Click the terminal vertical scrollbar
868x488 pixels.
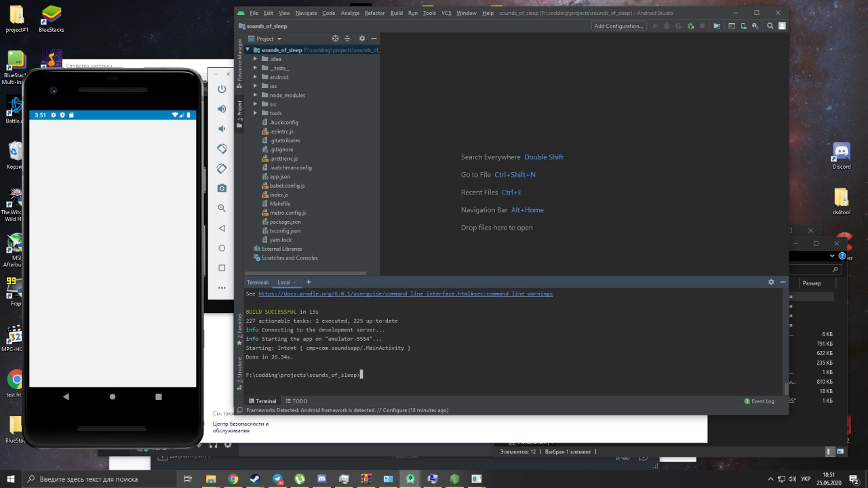[x=786, y=388]
